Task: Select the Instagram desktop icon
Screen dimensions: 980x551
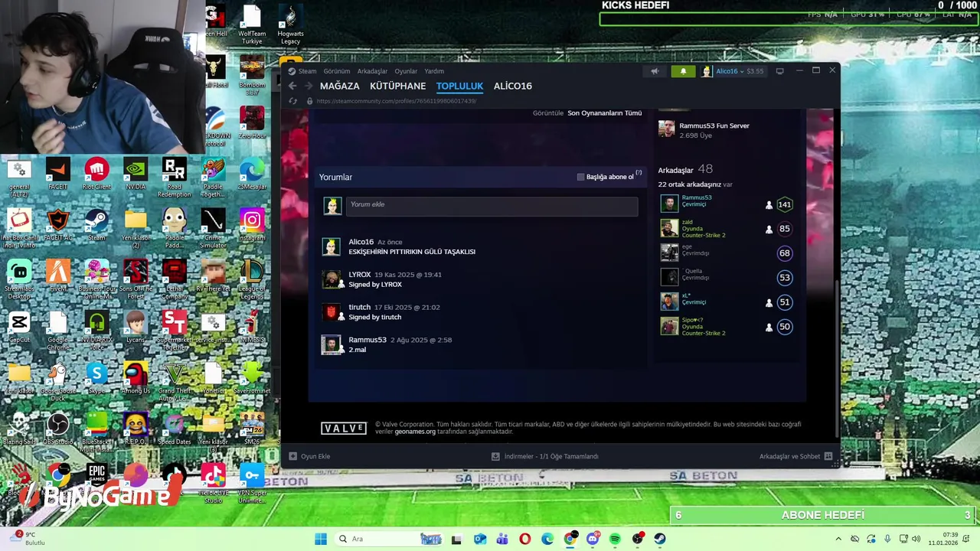Action: tap(252, 225)
